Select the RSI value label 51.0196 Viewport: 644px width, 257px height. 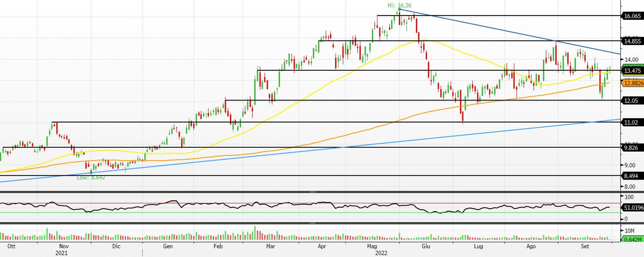[x=633, y=208]
